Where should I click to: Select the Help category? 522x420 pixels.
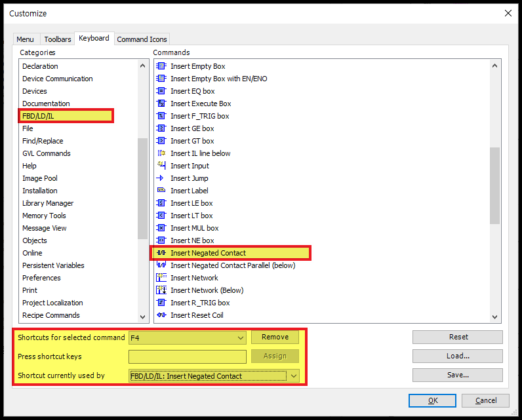click(30, 166)
